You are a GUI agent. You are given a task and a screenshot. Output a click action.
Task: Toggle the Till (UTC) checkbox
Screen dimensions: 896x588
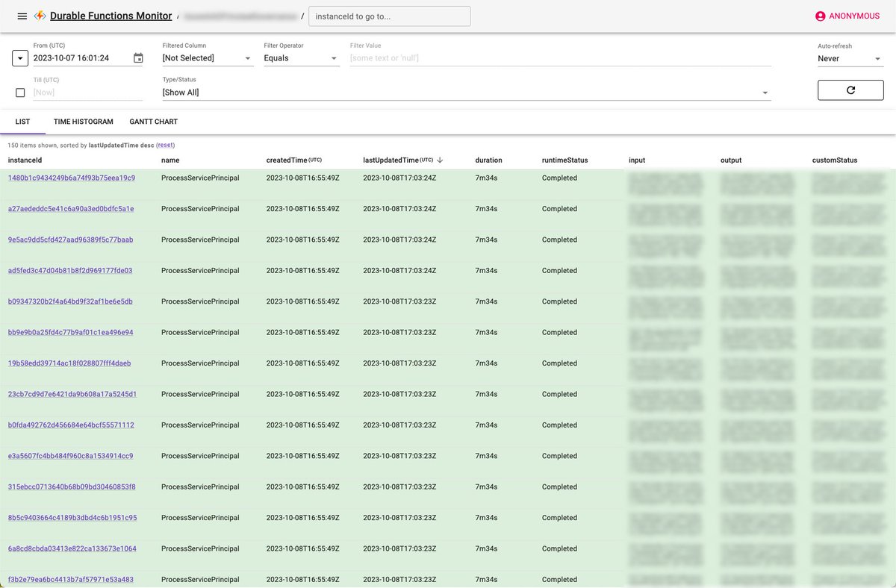click(20, 93)
